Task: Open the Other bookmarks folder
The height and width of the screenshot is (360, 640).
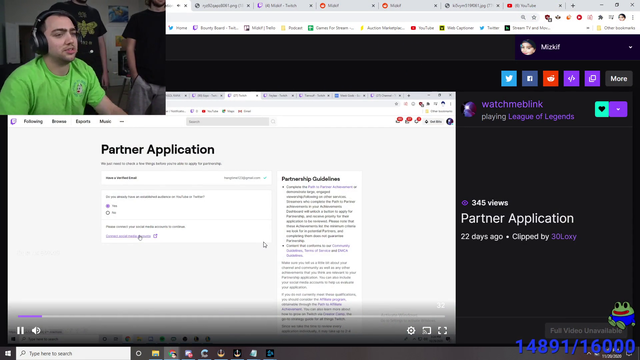Action: click(x=616, y=28)
